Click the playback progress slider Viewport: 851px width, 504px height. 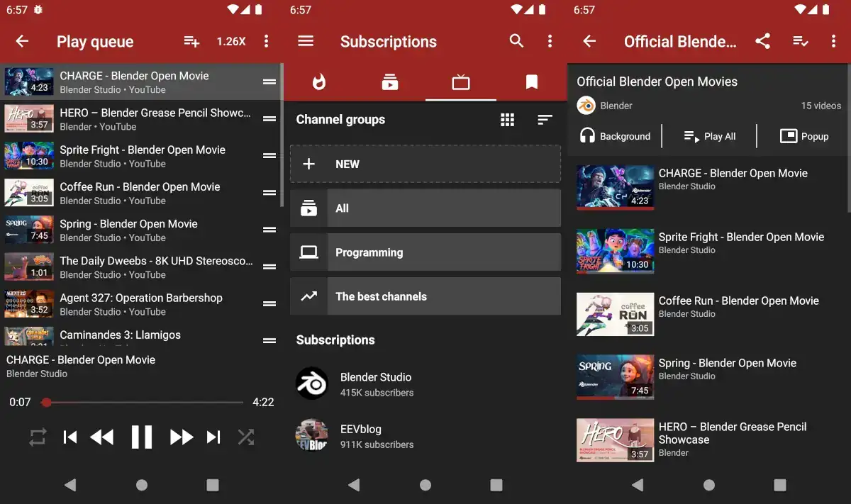click(142, 402)
